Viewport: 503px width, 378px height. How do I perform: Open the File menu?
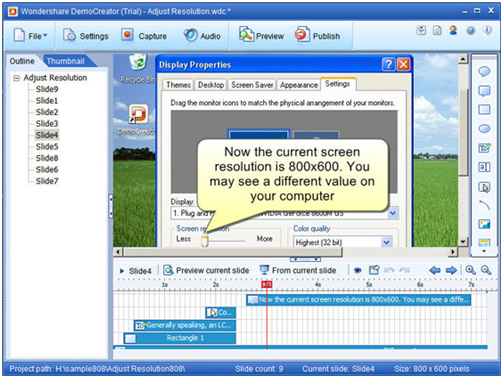tap(30, 36)
